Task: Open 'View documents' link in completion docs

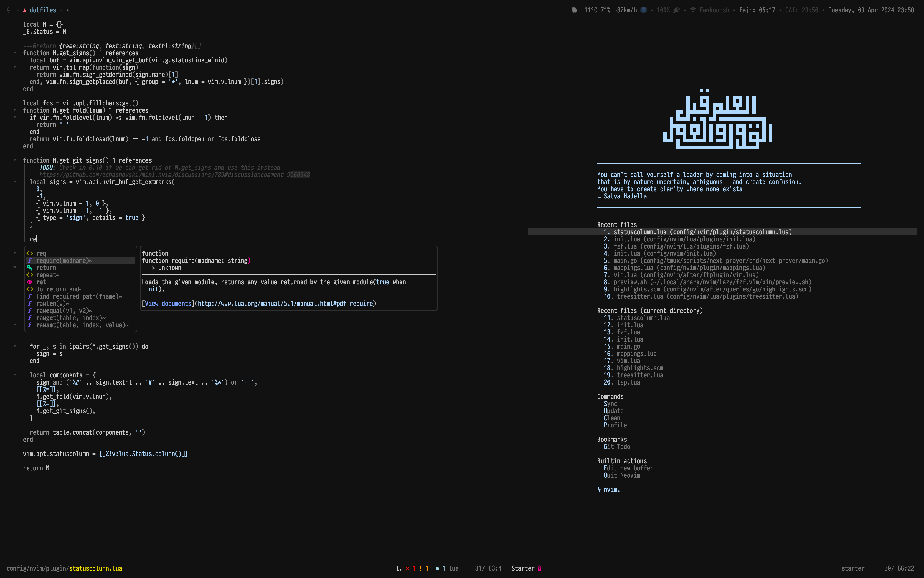Action: [168, 304]
